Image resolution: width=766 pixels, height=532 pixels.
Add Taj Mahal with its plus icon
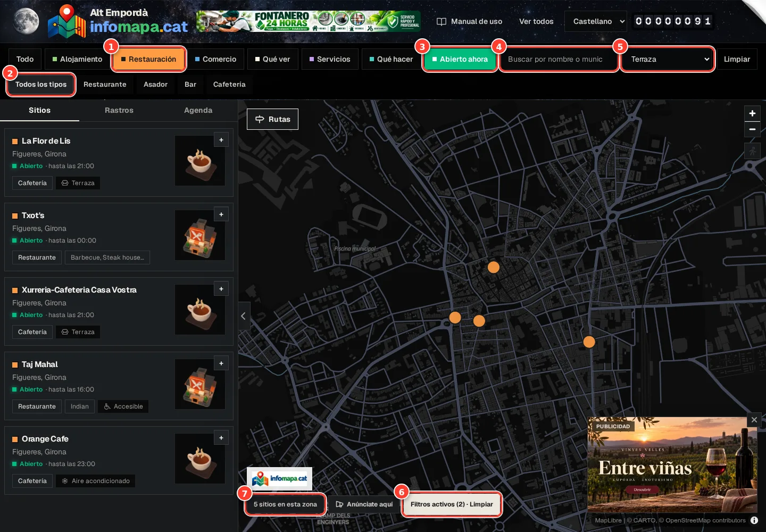pos(221,363)
